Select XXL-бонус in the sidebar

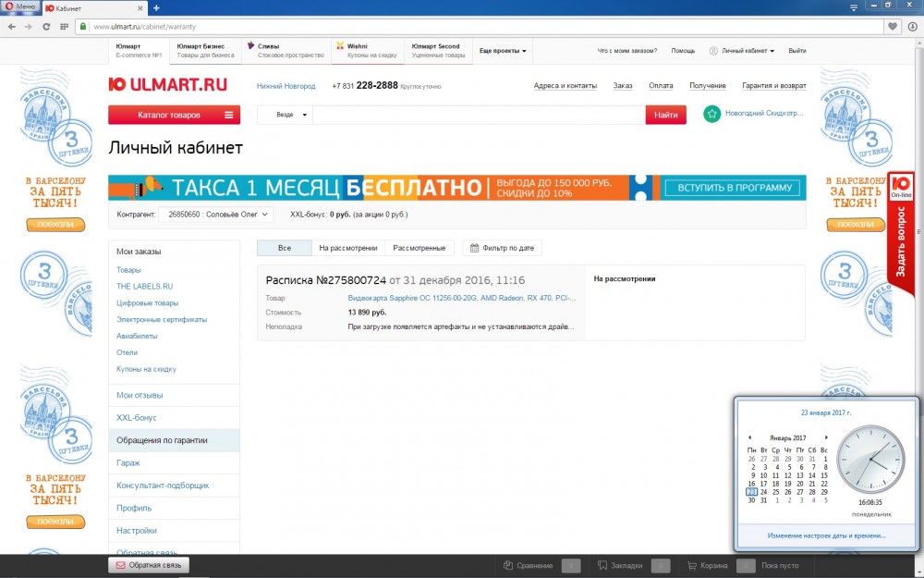pyautogui.click(x=137, y=418)
